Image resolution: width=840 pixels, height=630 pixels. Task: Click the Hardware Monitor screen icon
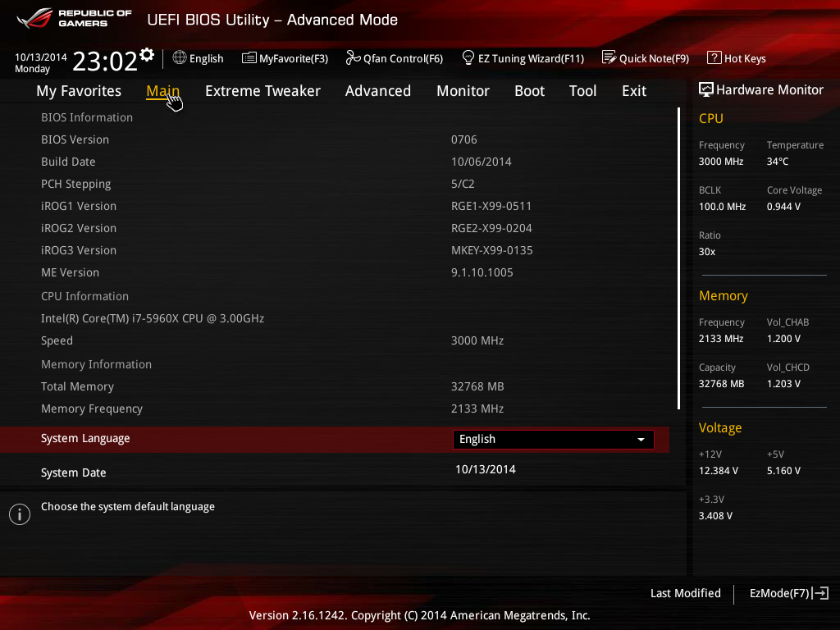706,89
